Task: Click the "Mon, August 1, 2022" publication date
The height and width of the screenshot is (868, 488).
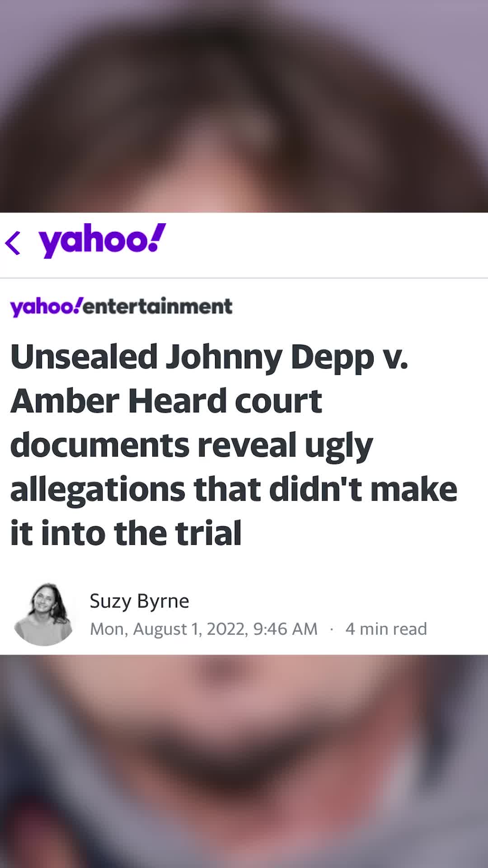Action: (169, 629)
